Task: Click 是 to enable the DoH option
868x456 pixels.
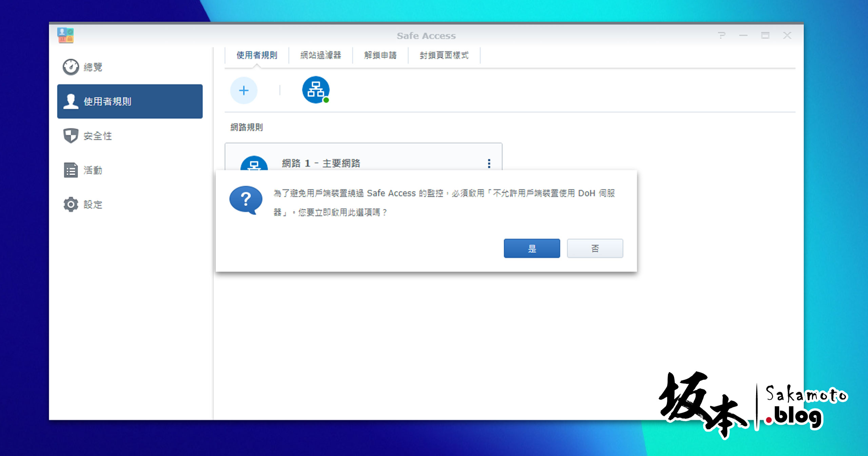Action: (532, 248)
